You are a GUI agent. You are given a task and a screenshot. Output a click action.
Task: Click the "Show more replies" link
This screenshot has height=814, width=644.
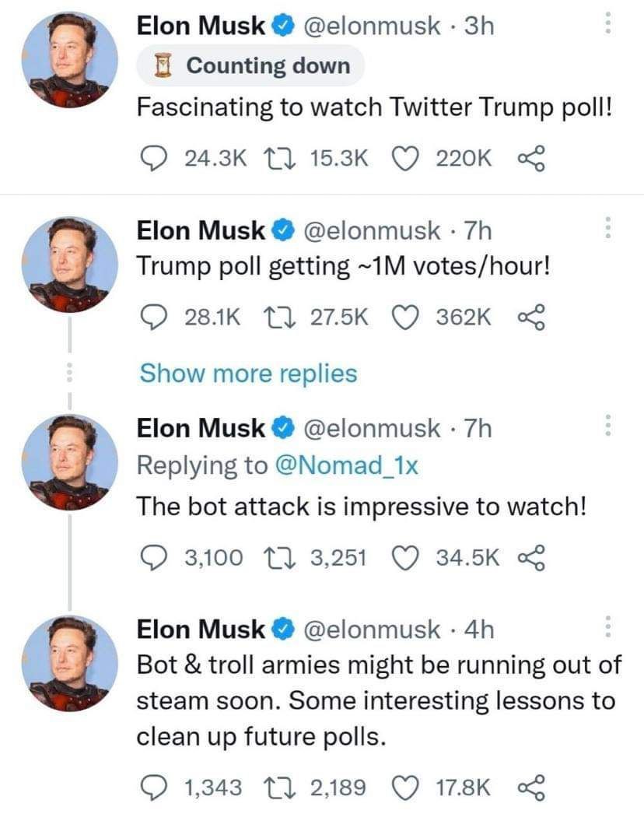coord(248,374)
